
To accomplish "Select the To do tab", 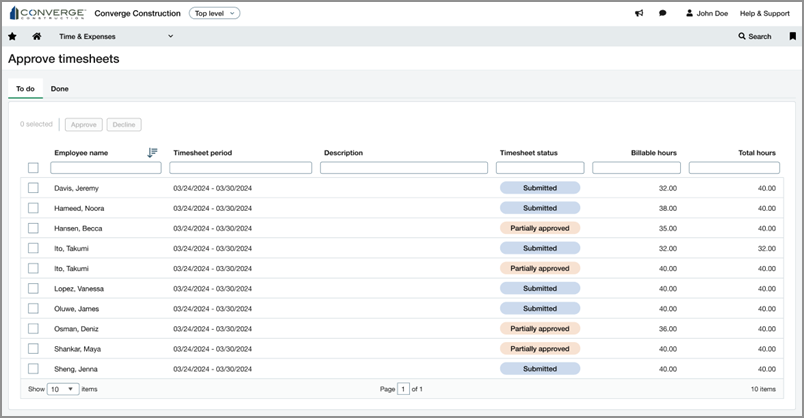I will coord(25,89).
